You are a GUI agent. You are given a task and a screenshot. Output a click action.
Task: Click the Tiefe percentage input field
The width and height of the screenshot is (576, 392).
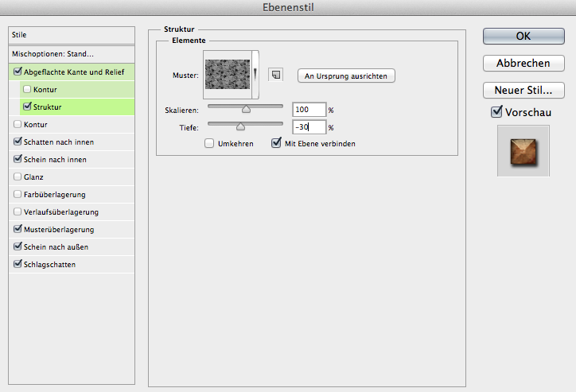click(309, 127)
